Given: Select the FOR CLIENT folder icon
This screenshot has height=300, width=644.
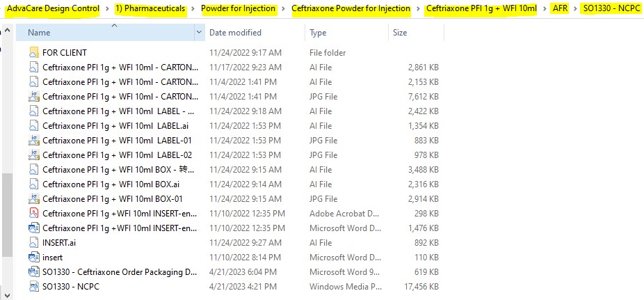Looking at the screenshot, I should [x=33, y=53].
